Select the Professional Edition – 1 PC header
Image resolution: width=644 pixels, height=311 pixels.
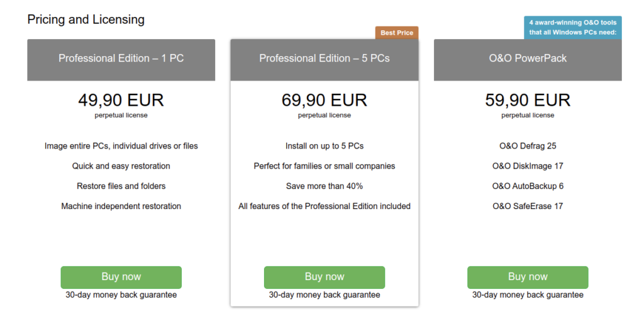point(121,59)
